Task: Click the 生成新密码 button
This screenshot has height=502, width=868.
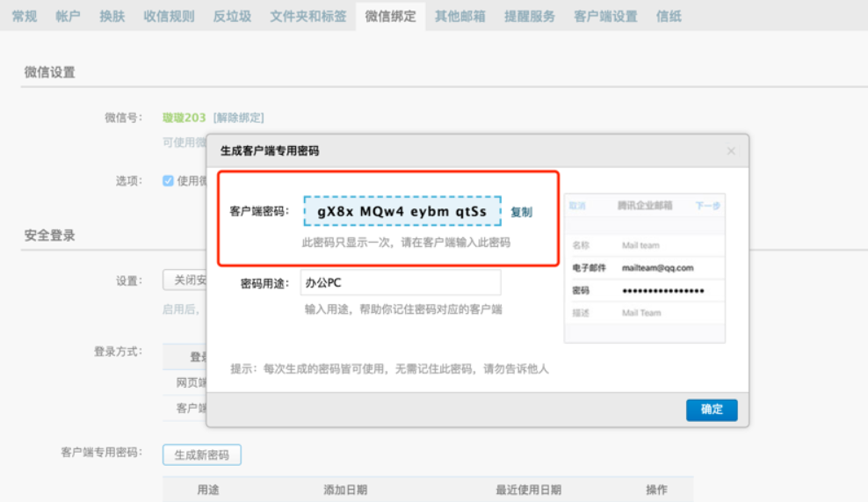Action: tap(201, 455)
